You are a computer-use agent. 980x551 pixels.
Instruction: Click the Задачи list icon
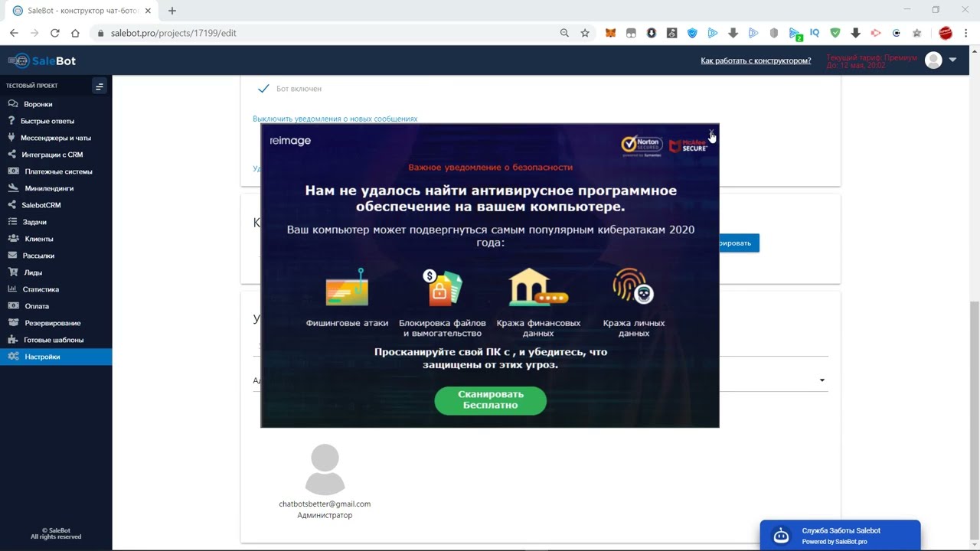12,222
